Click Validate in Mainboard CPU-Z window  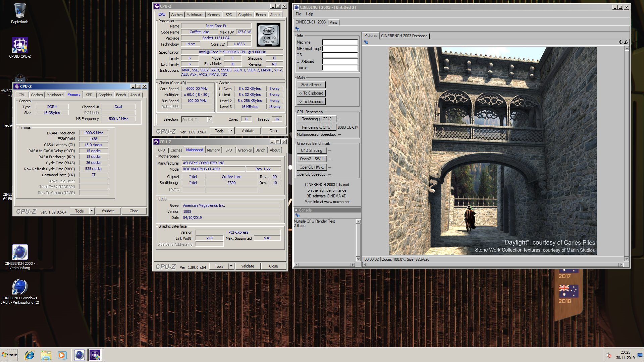[x=248, y=266]
